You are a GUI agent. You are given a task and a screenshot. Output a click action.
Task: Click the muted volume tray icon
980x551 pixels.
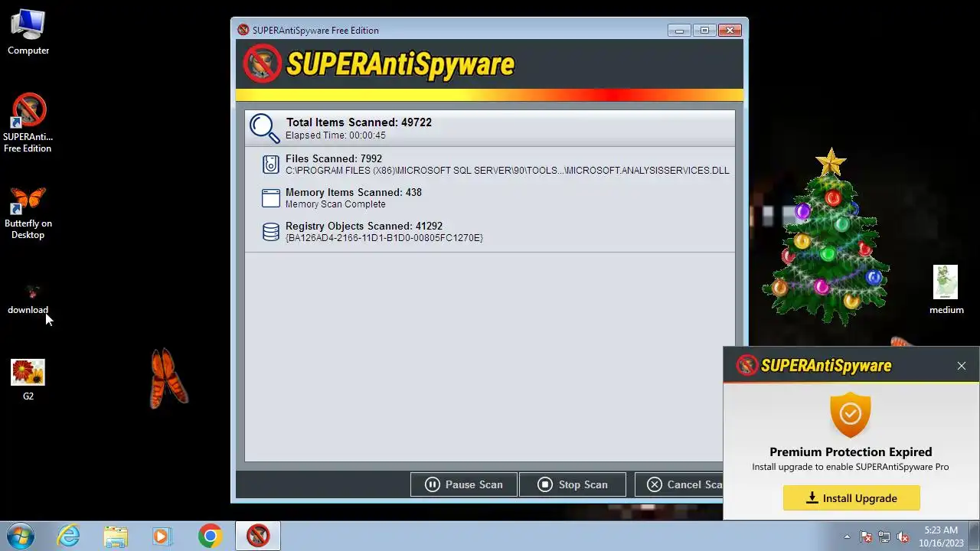[903, 536]
